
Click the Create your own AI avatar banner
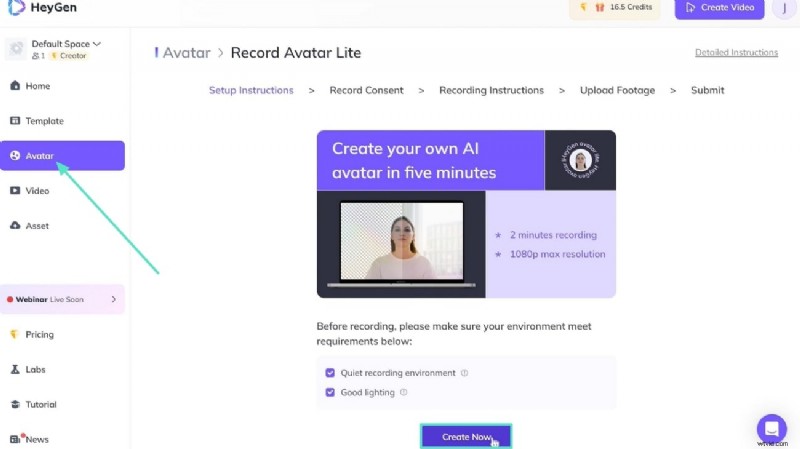pyautogui.click(x=431, y=160)
